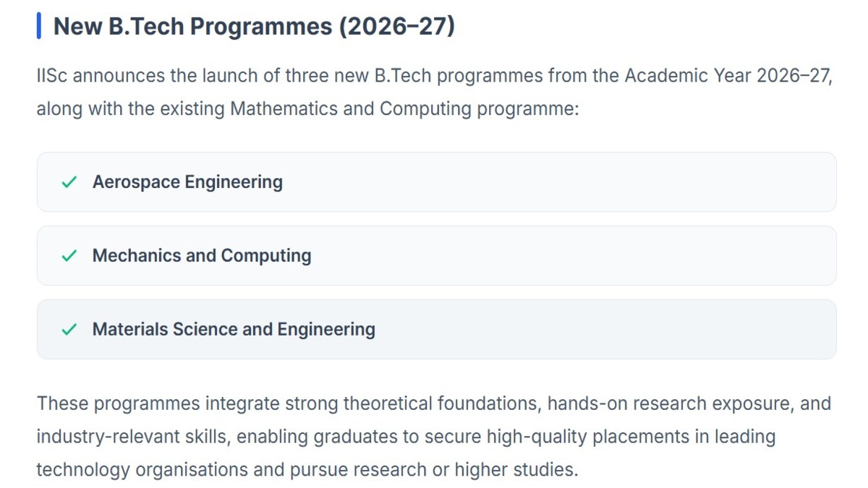Viewport: 868px width, 488px height.
Task: Click the word "IISc" in the intro paragraph
Action: pyautogui.click(x=54, y=76)
